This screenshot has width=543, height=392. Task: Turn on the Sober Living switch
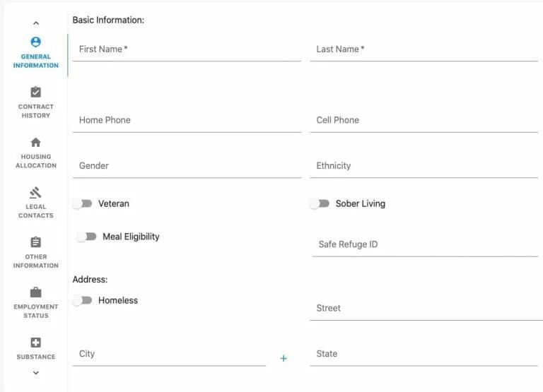point(320,203)
